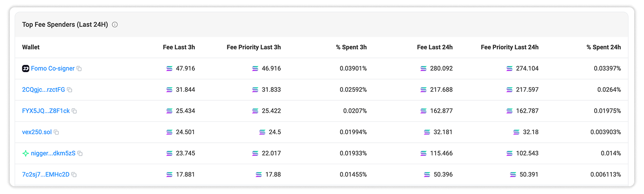The width and height of the screenshot is (644, 194).
Task: Click the Wallet column header
Action: point(31,47)
